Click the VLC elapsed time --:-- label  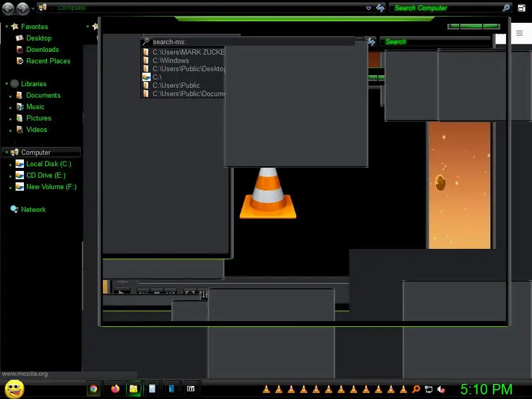[123, 282]
